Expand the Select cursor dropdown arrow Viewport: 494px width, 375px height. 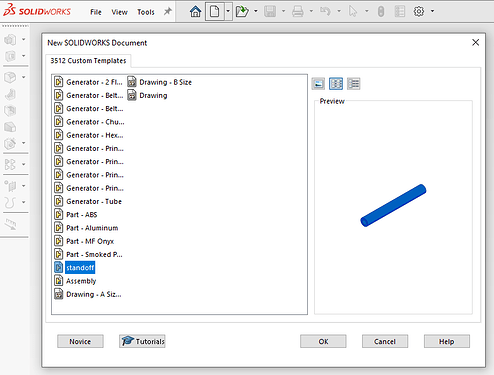pos(367,11)
